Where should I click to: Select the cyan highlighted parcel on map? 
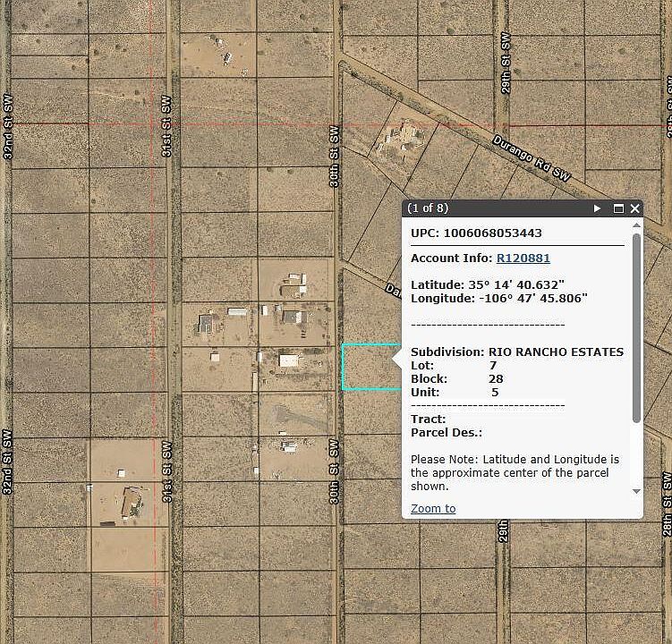(367, 367)
